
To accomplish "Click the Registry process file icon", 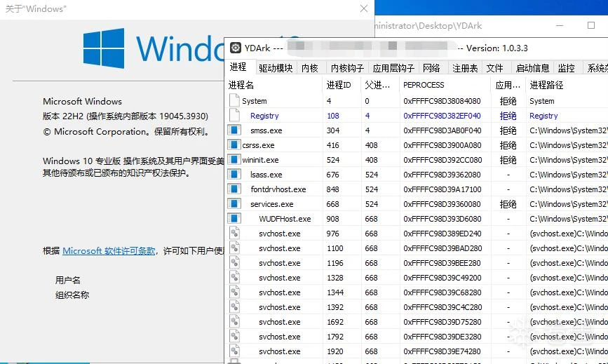I will (234, 116).
